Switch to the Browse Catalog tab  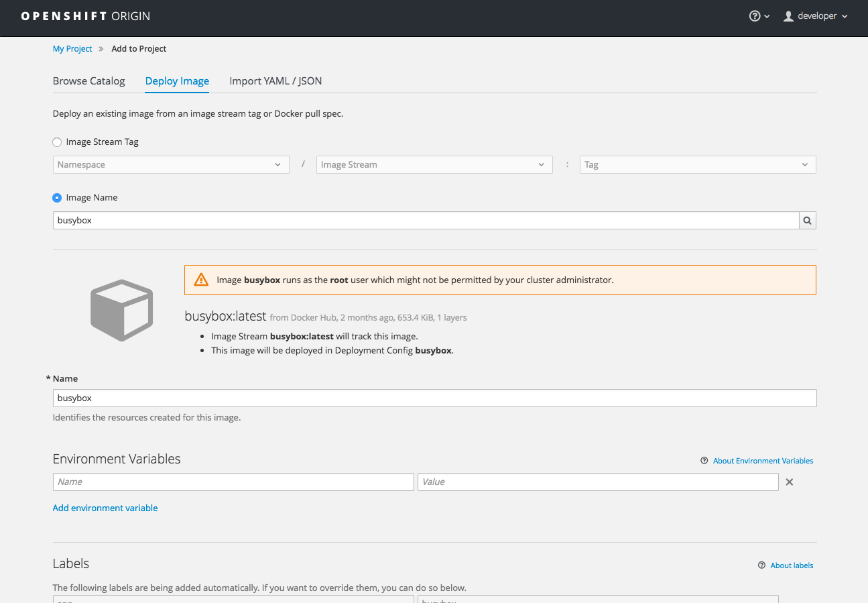click(88, 81)
